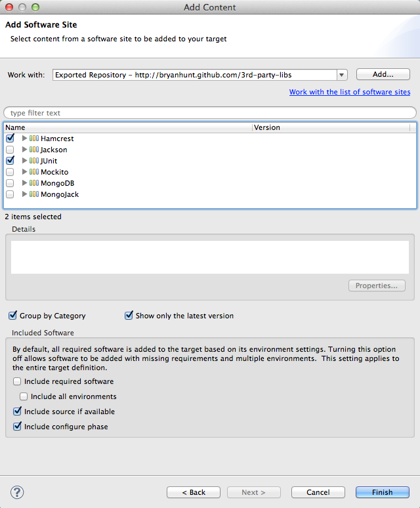Expand the MongoDB disclosure triangle
The image size is (420, 508).
[x=25, y=183]
